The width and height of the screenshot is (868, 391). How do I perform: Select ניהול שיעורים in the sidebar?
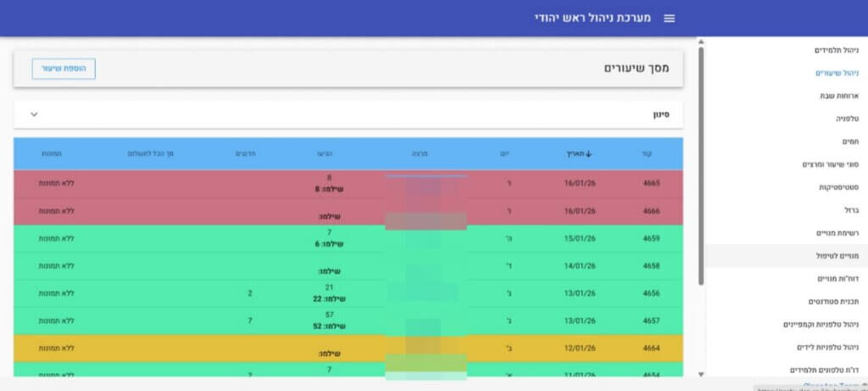837,73
